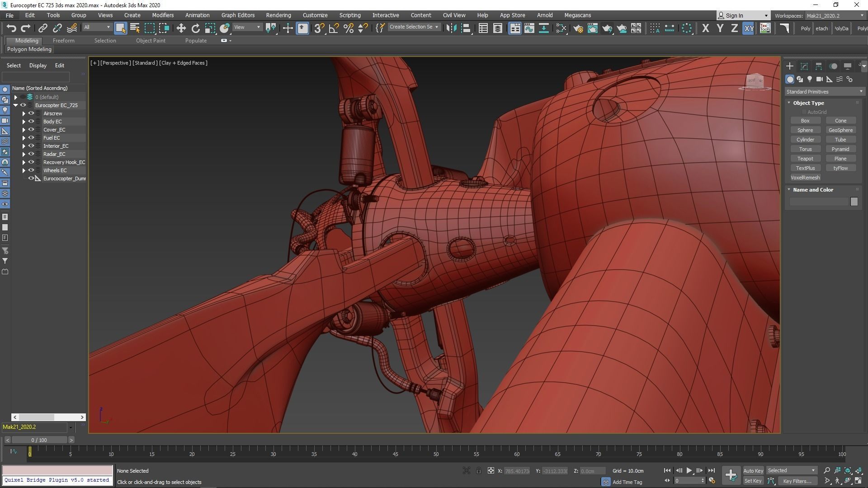Show the Lights category in Create panel
Viewport: 868px width, 488px height.
click(809, 79)
